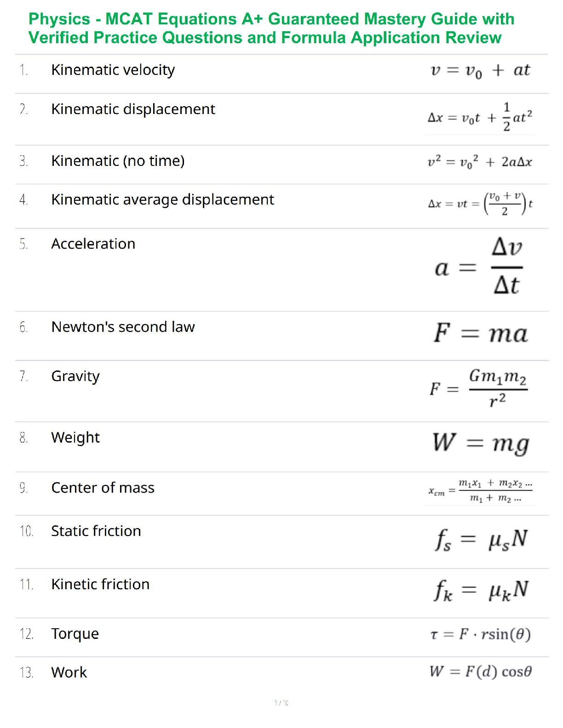Select the "Kinematic (no time)" entry

click(x=118, y=161)
